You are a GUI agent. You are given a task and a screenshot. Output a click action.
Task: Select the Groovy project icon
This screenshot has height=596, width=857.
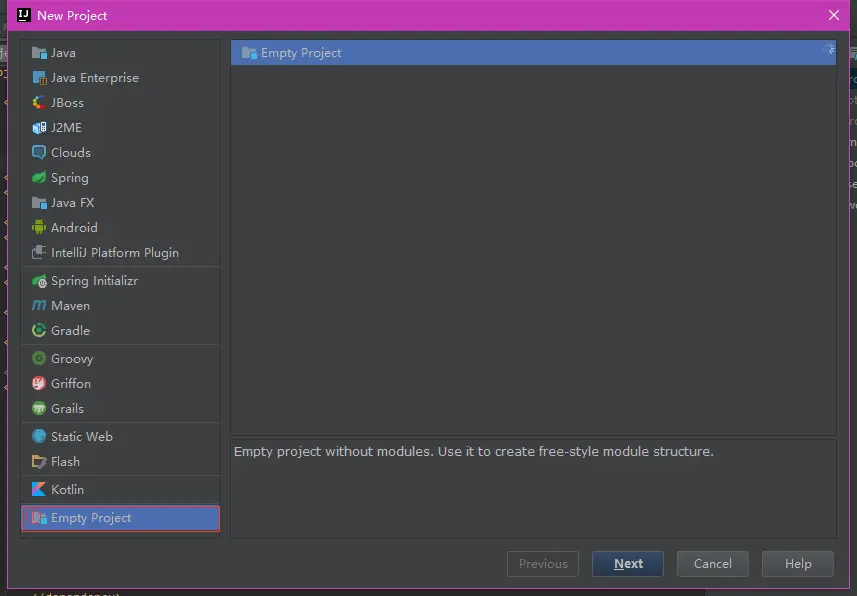pyautogui.click(x=40, y=358)
